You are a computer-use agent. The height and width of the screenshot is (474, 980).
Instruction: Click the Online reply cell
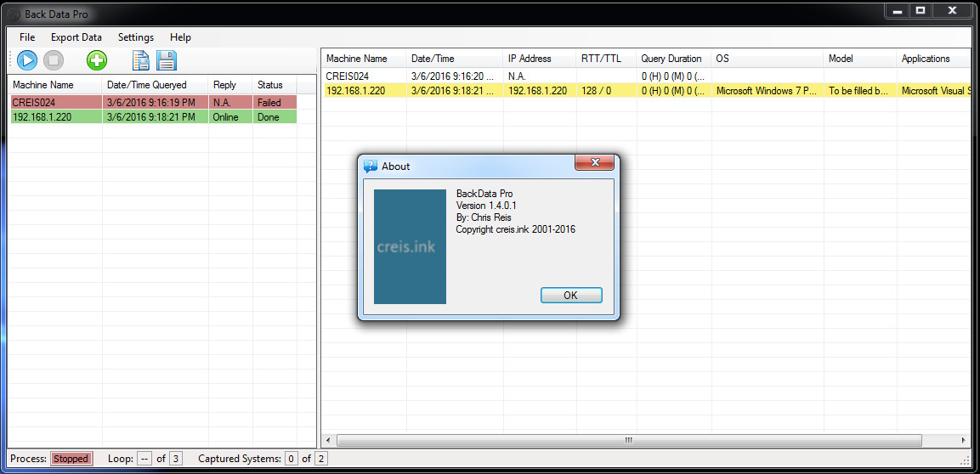pos(230,116)
